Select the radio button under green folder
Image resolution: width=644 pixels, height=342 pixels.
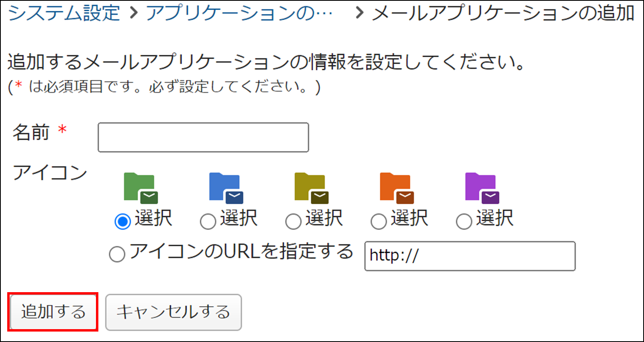point(123,221)
